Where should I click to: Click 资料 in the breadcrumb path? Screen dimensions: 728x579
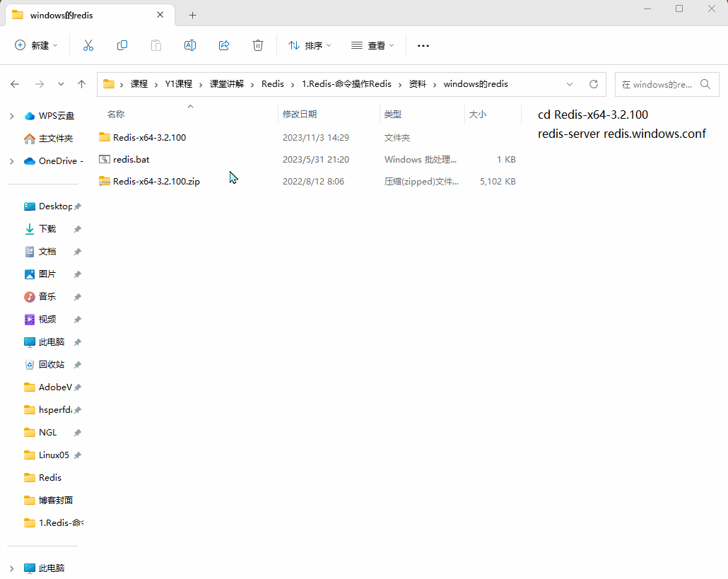coord(418,84)
